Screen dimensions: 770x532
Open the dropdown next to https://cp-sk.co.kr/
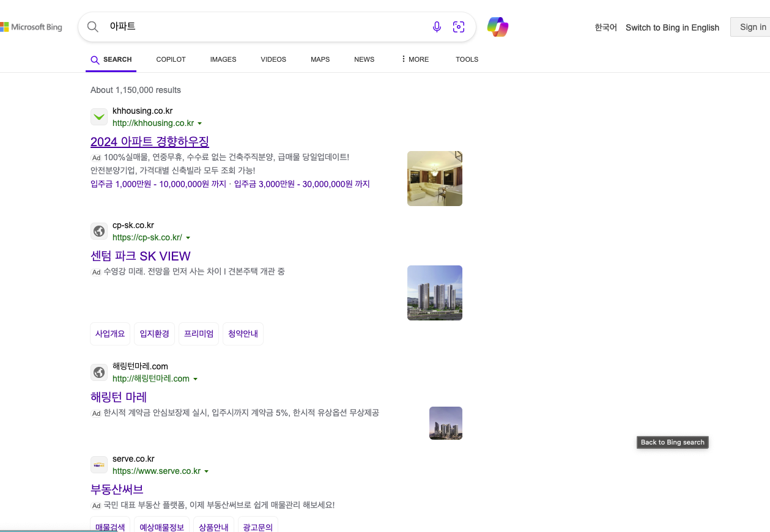(x=189, y=237)
